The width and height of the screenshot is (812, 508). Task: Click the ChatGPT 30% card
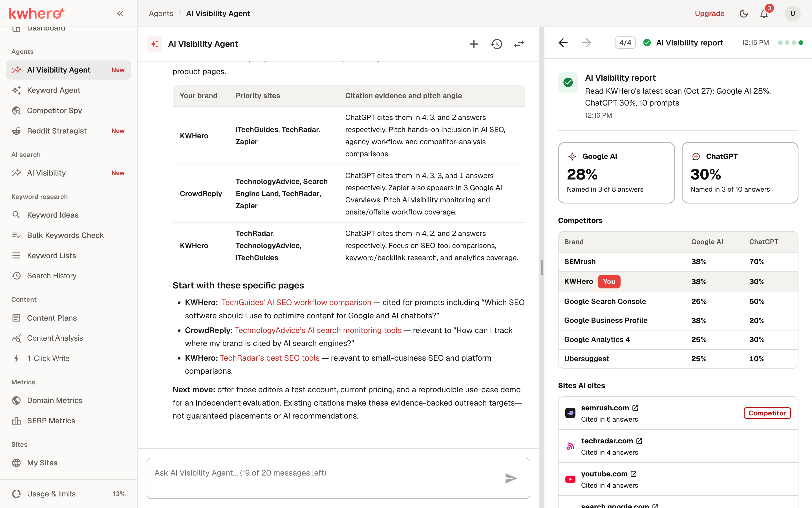(x=740, y=173)
